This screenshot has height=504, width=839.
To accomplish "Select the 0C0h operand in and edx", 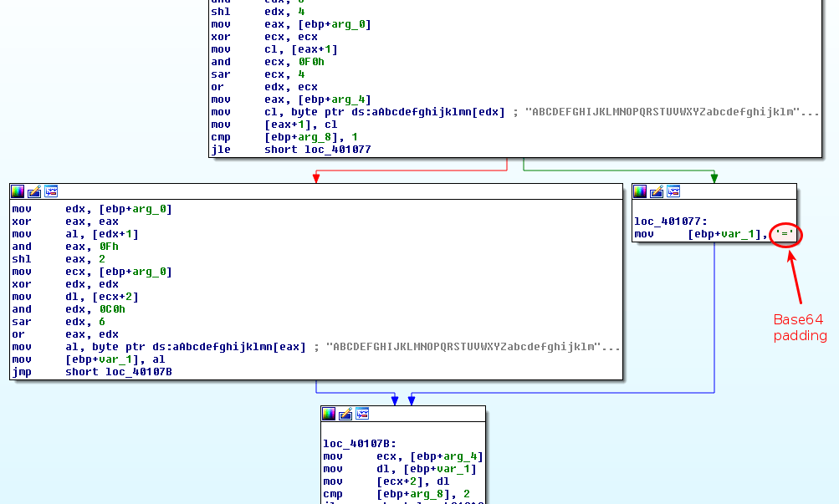I will 113,309.
